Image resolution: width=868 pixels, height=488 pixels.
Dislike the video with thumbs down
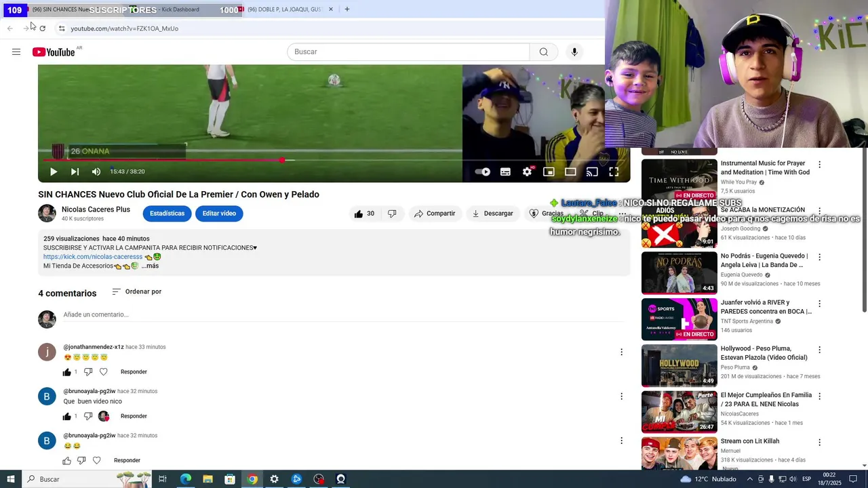(x=392, y=213)
